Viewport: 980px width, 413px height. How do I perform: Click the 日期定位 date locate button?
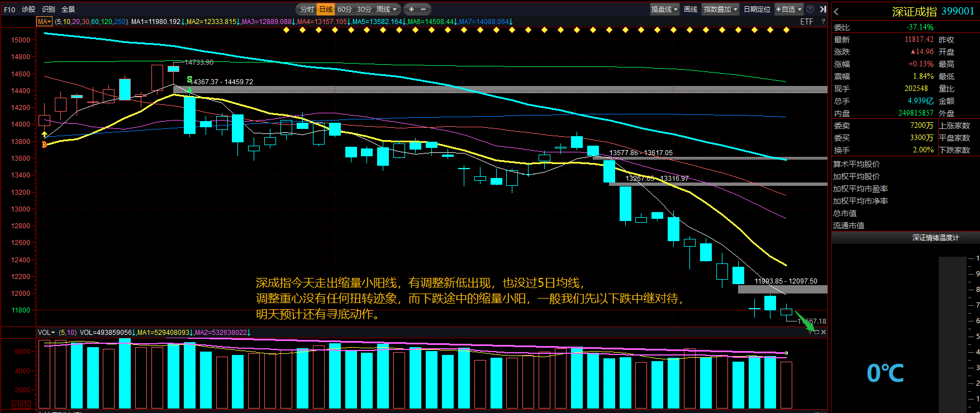click(x=757, y=9)
